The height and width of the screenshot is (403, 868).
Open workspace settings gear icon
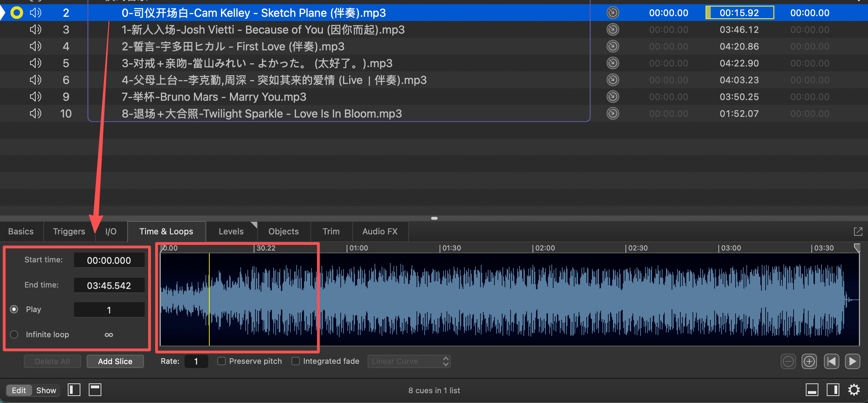click(x=854, y=390)
